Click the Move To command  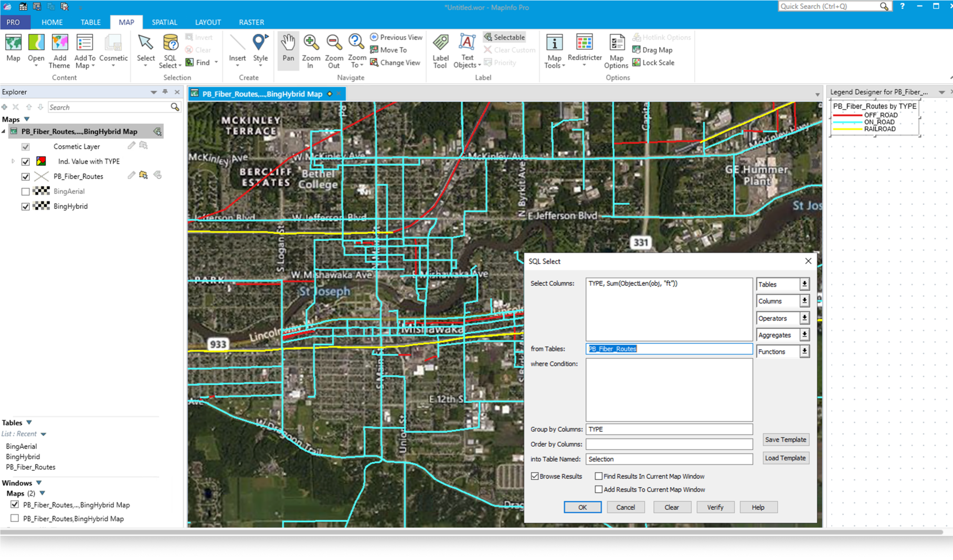(389, 50)
